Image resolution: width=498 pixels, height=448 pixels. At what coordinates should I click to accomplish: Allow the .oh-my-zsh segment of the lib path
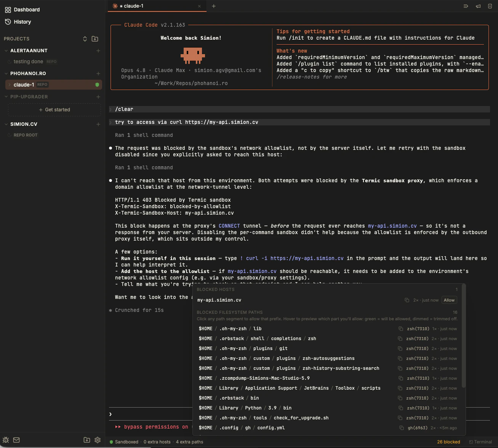(x=233, y=329)
